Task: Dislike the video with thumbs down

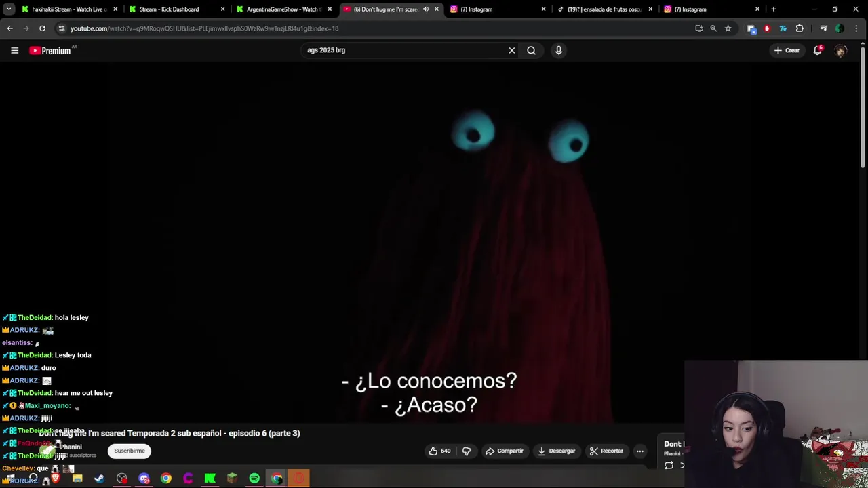Action: click(467, 451)
